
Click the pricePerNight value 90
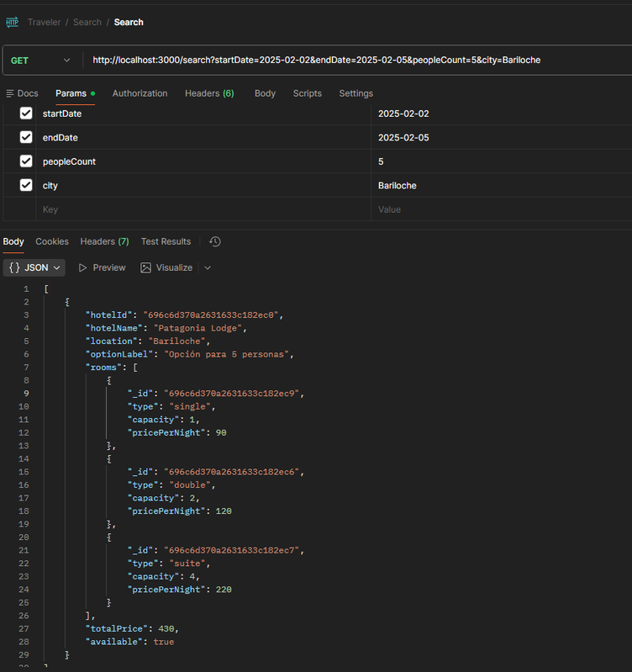(x=221, y=433)
